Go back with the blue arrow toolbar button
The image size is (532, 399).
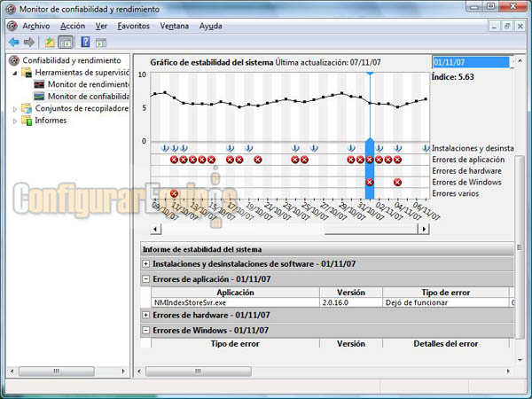point(14,43)
